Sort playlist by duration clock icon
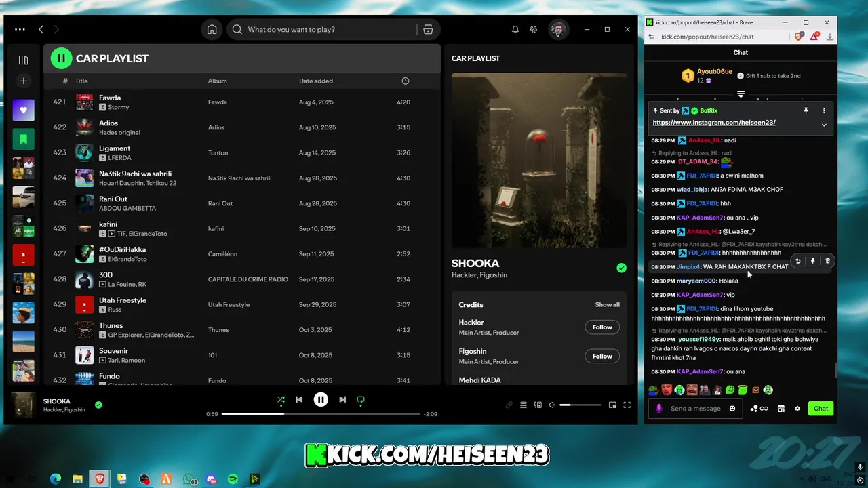 pyautogui.click(x=406, y=81)
